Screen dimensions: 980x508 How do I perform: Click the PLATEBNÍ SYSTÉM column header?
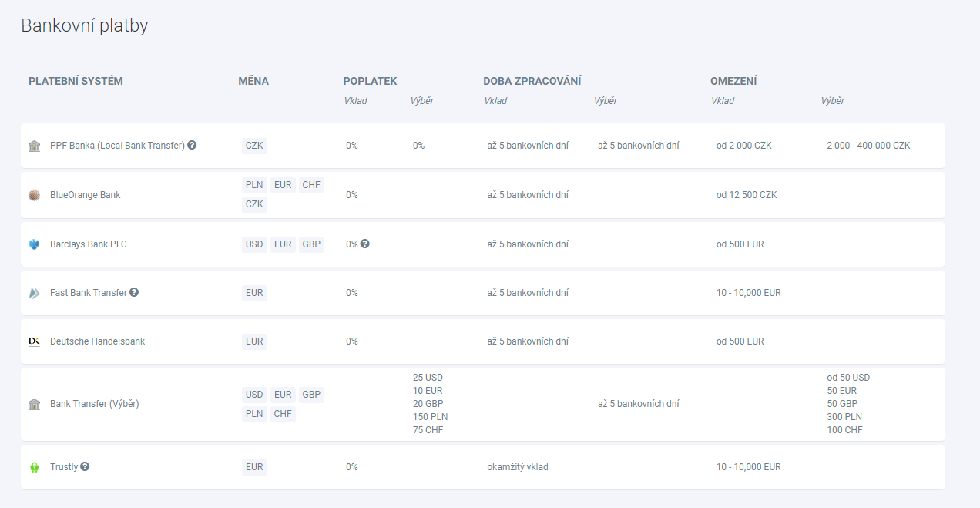coord(76,81)
